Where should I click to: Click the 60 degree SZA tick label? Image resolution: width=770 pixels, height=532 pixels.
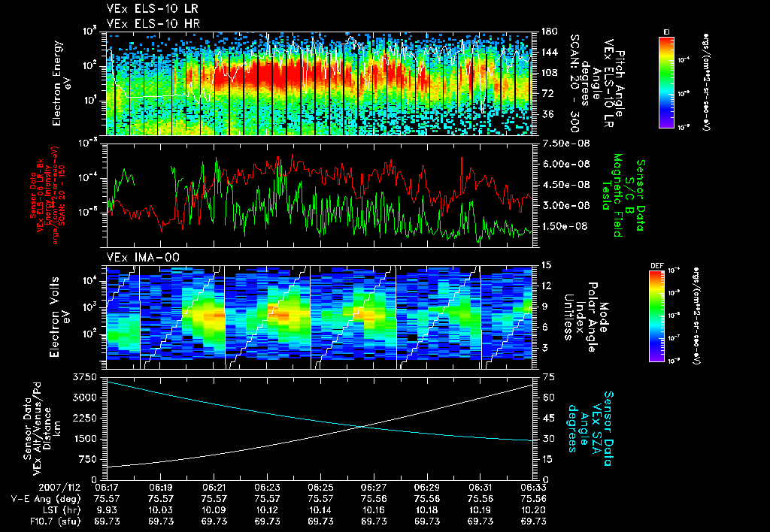(x=547, y=397)
